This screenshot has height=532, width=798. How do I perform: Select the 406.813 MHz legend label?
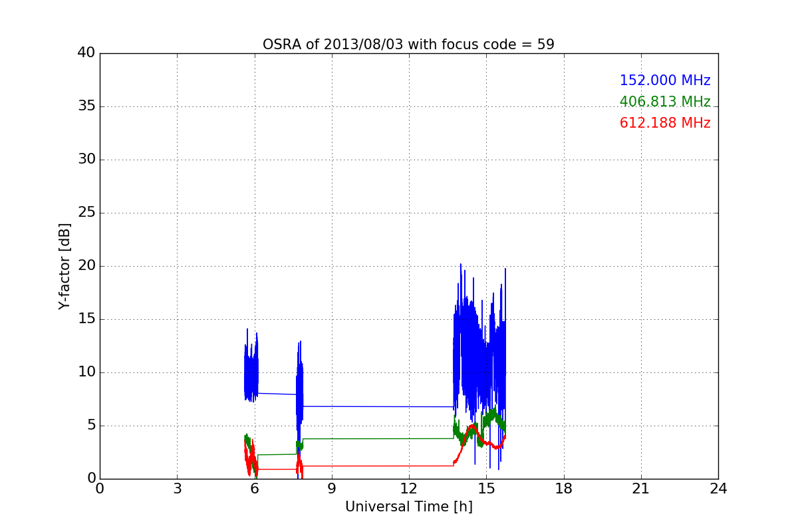[x=665, y=102]
